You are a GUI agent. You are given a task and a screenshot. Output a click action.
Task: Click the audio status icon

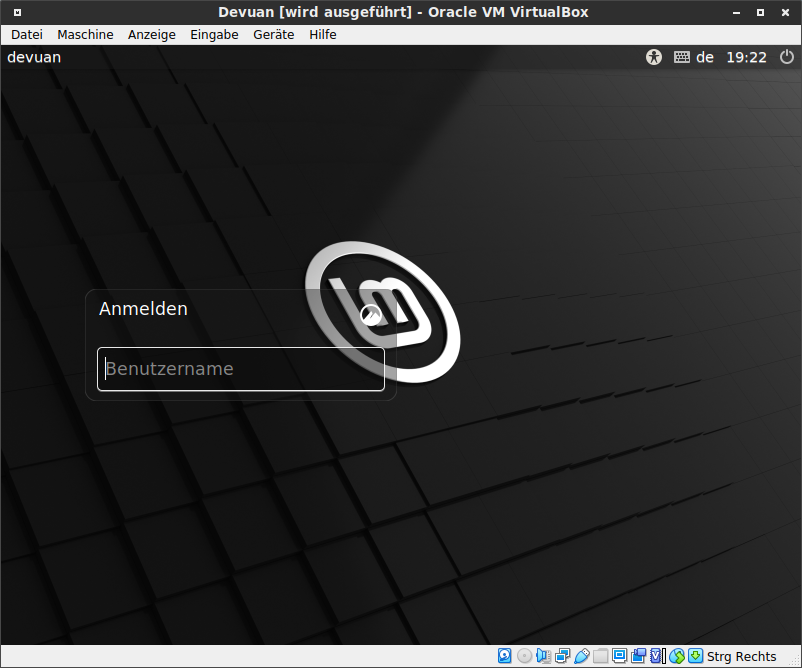click(x=543, y=656)
